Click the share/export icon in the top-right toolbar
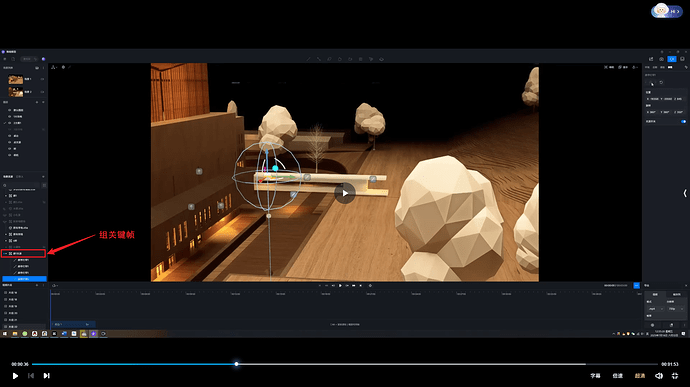Screen dimensions: 690x387 click(x=651, y=59)
